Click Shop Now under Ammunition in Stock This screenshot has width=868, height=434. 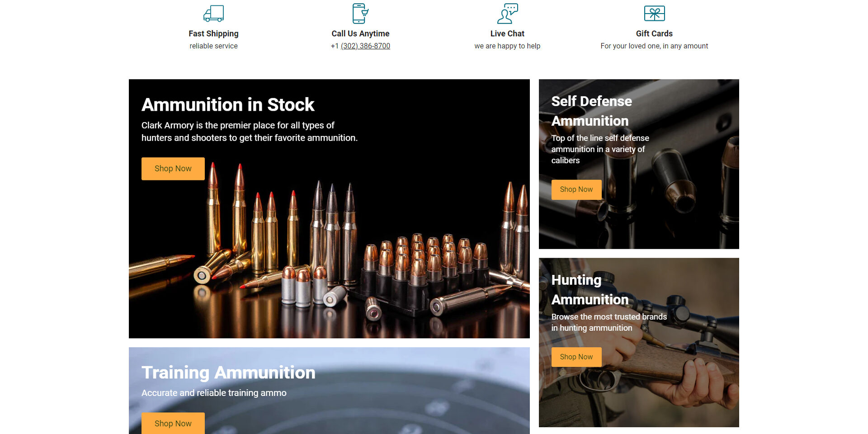click(x=173, y=169)
